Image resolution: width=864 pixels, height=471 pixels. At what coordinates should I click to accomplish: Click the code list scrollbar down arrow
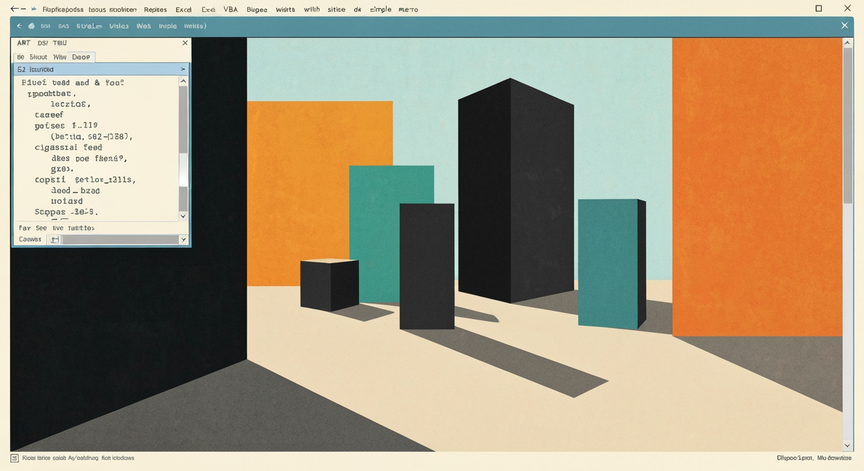coord(183,216)
